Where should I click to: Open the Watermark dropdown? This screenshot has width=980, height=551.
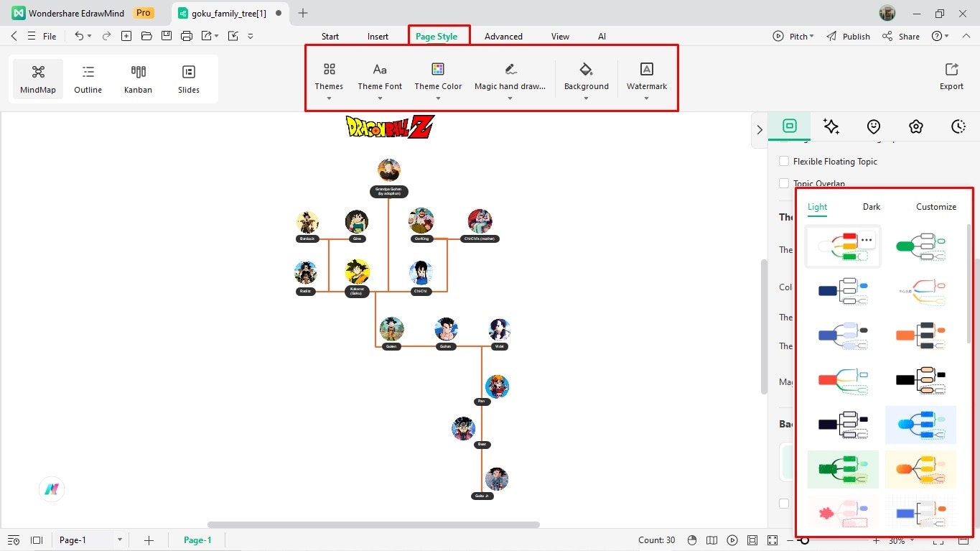646,80
